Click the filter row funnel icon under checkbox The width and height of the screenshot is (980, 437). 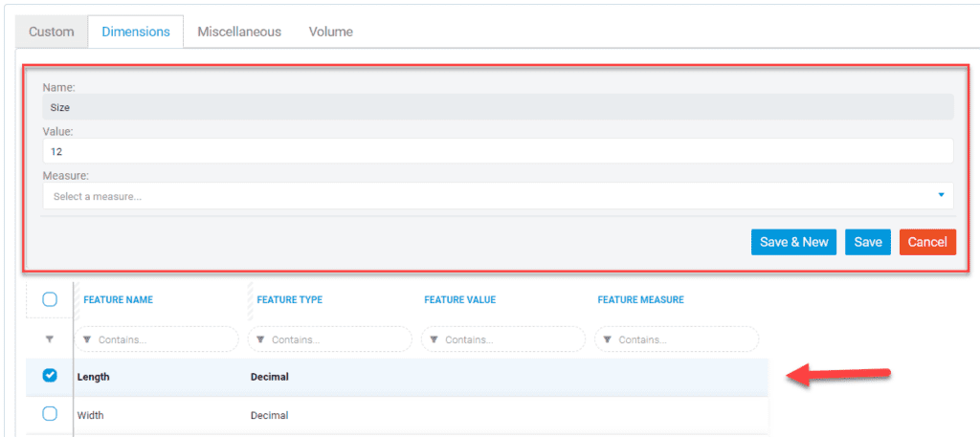(x=50, y=339)
